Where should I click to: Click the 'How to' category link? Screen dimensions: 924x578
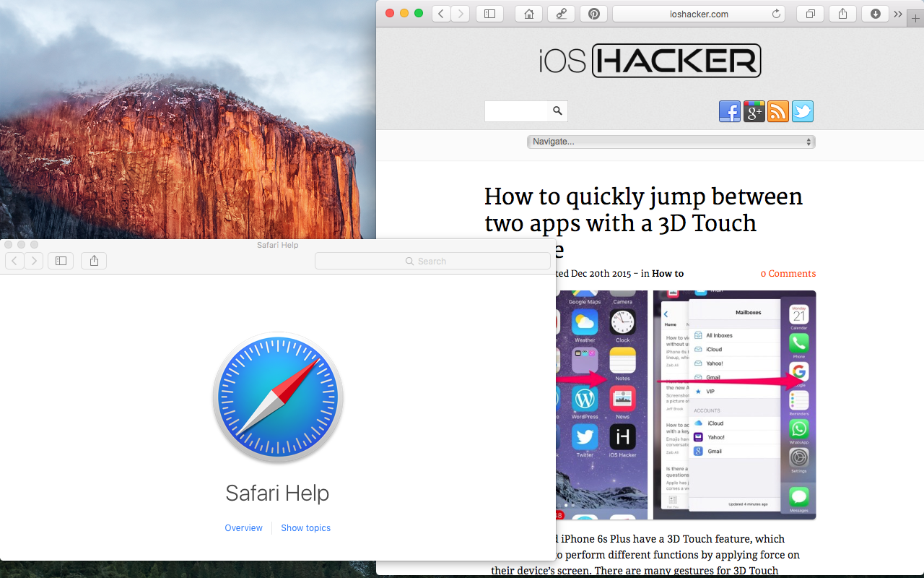click(x=668, y=274)
